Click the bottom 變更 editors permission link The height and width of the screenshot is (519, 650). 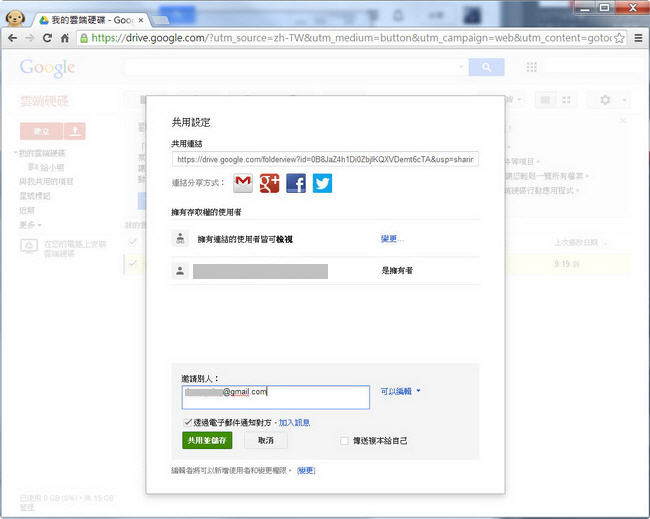coord(306,470)
